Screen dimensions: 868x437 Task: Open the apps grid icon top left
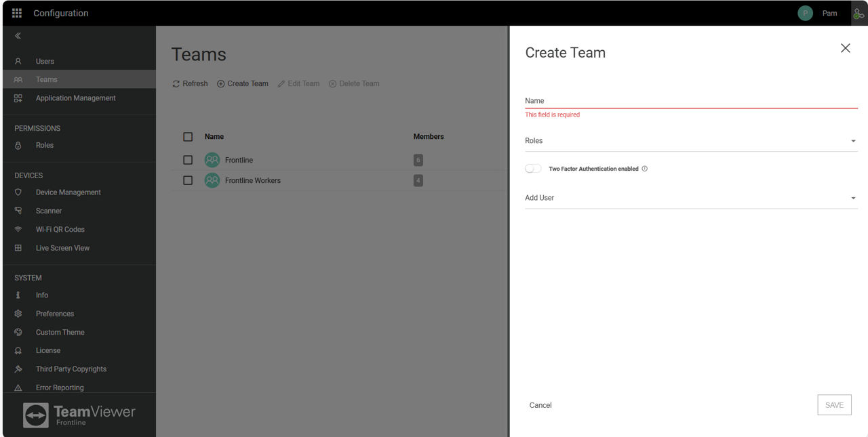tap(15, 12)
